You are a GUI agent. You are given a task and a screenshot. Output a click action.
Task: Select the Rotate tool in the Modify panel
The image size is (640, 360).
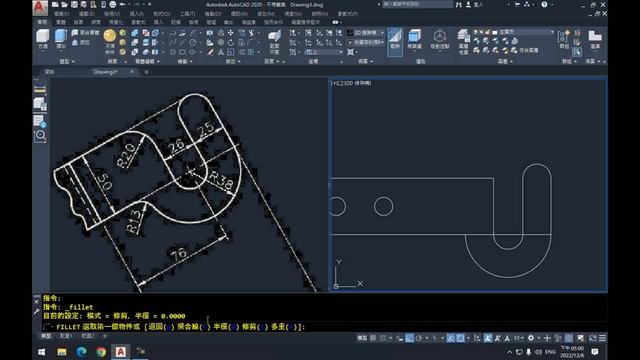(x=231, y=42)
